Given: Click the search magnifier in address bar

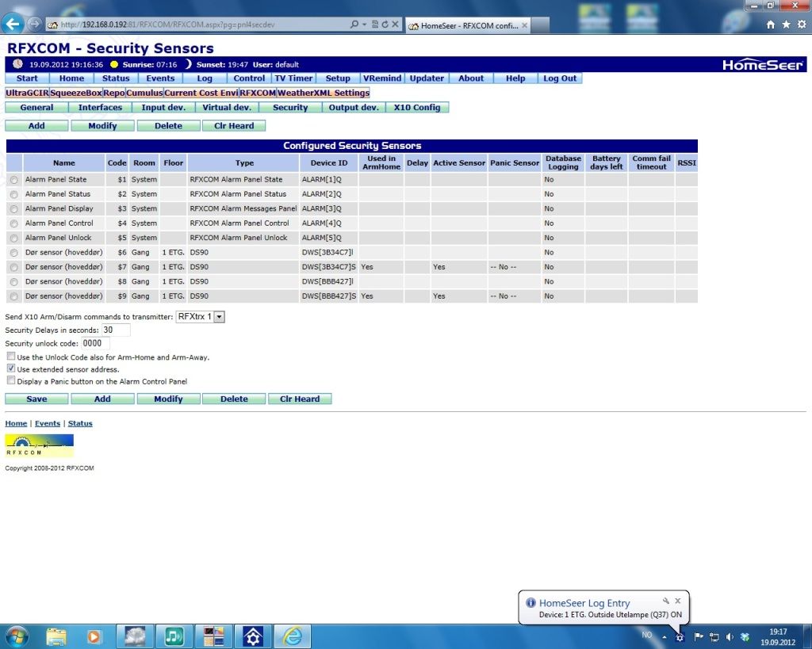Looking at the screenshot, I should click(x=354, y=25).
